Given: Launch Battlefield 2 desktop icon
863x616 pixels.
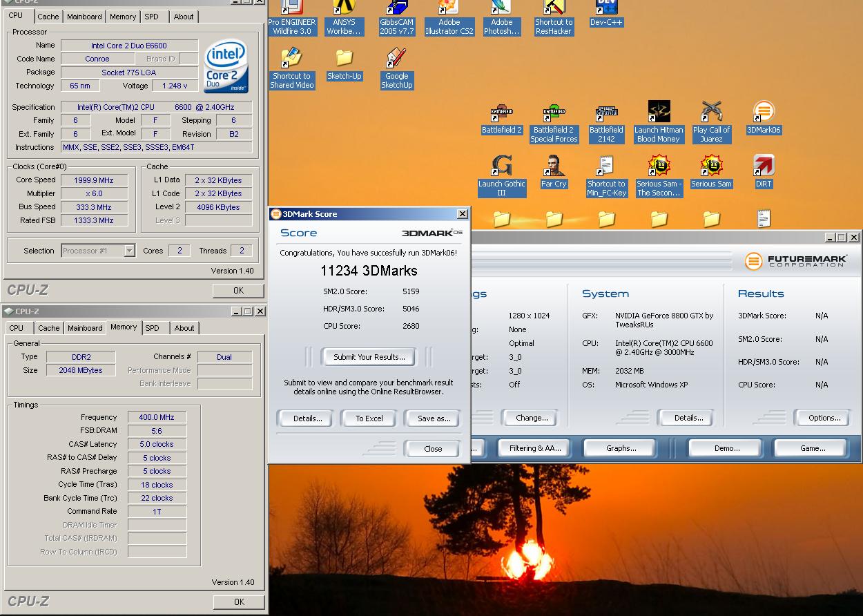Looking at the screenshot, I should point(502,118).
